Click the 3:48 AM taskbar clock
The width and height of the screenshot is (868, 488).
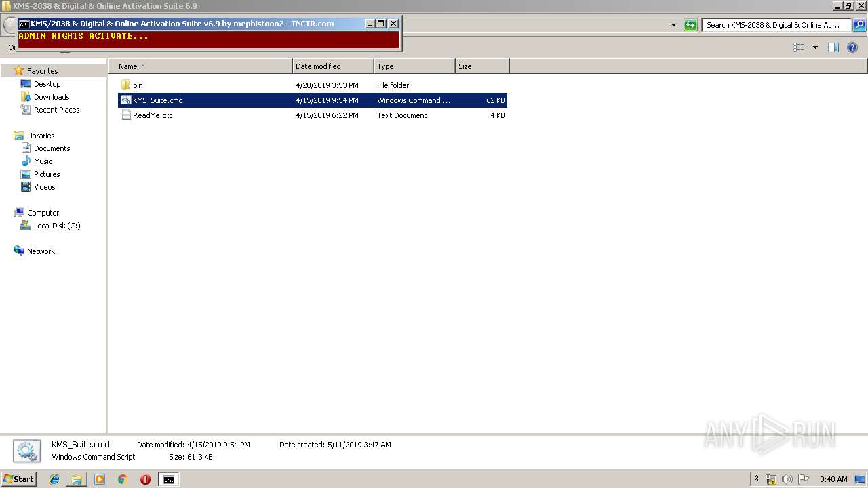[x=833, y=479]
